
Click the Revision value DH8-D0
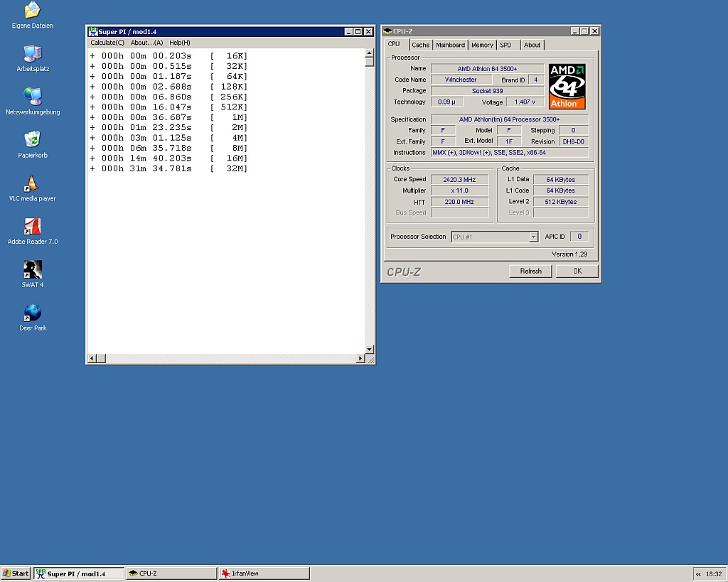tap(574, 141)
